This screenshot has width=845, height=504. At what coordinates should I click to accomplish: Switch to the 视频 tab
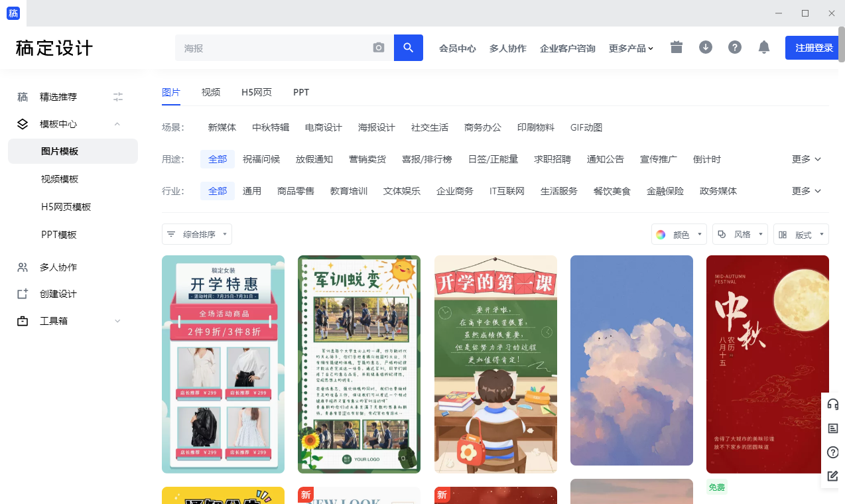coord(210,92)
